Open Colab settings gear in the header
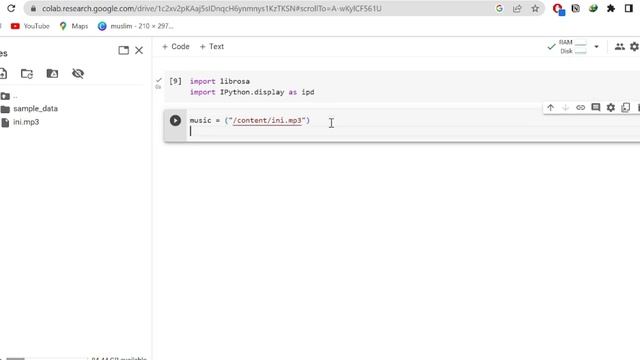The height and width of the screenshot is (360, 640). click(x=635, y=47)
